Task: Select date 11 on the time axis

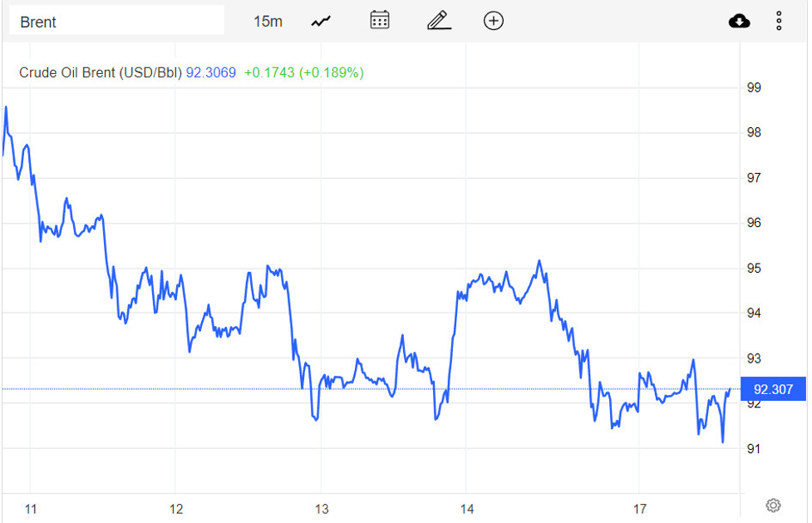Action: 31,509
